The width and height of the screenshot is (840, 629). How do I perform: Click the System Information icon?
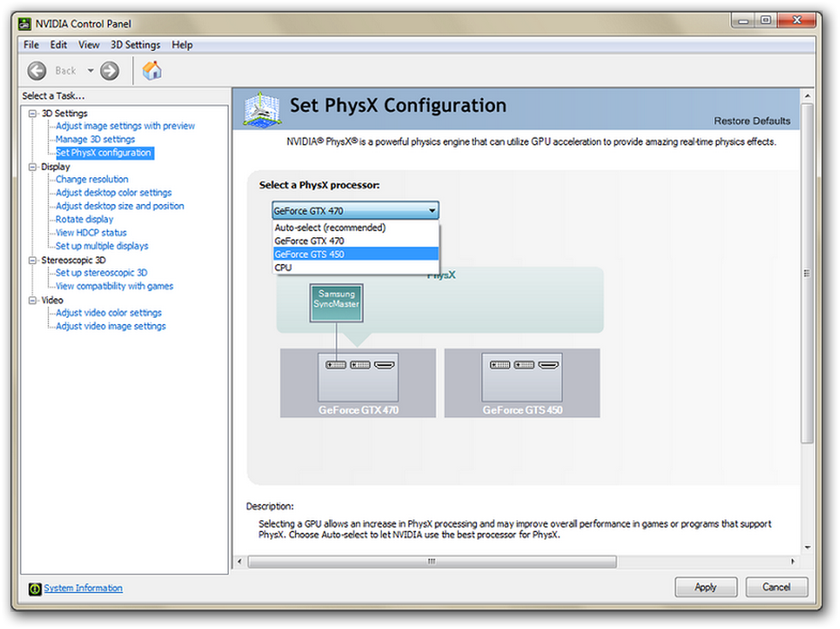35,589
